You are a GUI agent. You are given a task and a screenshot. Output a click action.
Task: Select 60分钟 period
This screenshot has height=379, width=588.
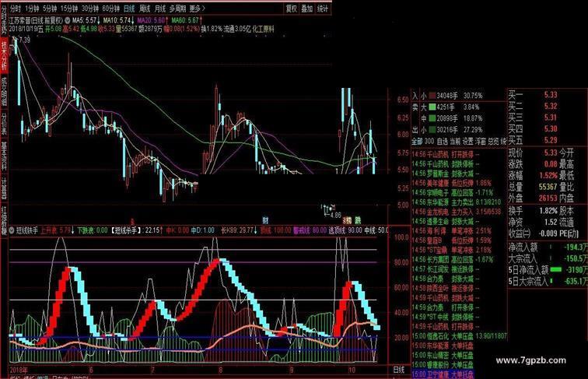[111, 9]
